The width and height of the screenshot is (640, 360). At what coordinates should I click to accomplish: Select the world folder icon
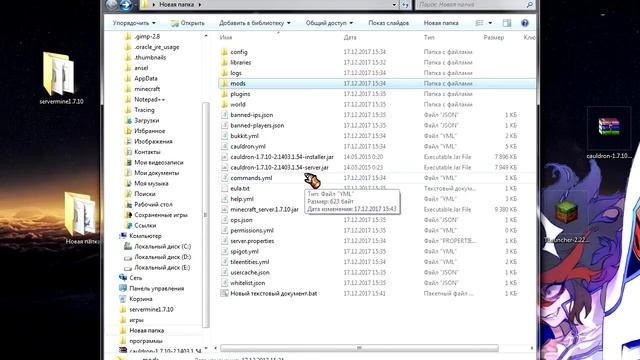pyautogui.click(x=224, y=104)
